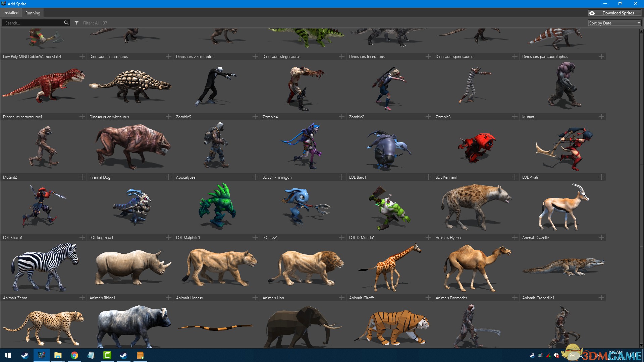Click plus next to Dinosaurs carnotaurus1

[82, 117]
